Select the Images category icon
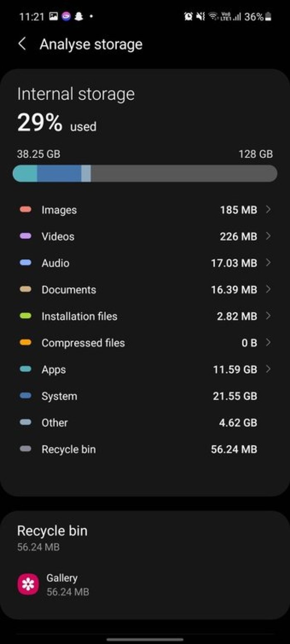 (x=25, y=210)
